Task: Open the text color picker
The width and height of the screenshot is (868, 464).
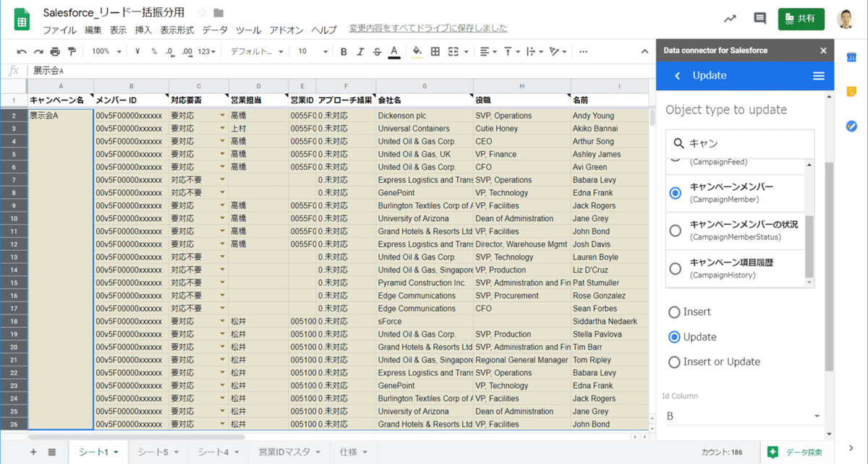Action: (x=394, y=52)
